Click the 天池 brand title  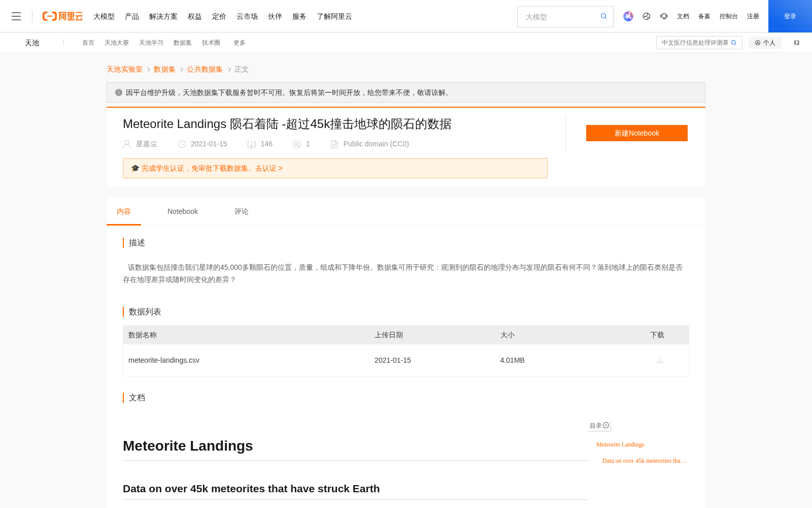[32, 43]
